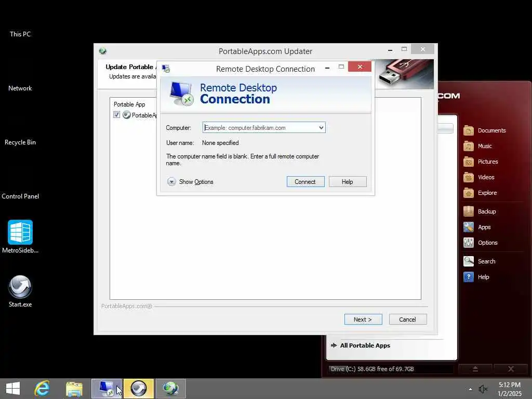Select Control Panel desktop icon
This screenshot has width=532, height=399.
point(20,196)
